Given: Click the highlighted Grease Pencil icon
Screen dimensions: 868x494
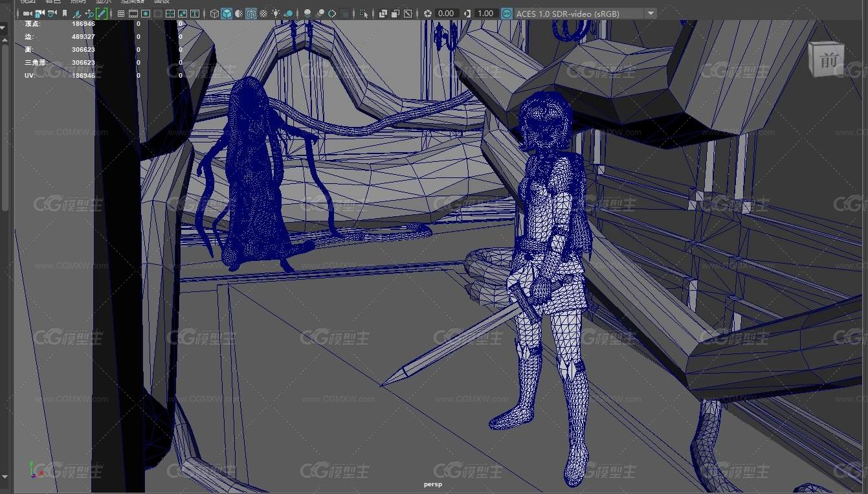Looking at the screenshot, I should pyautogui.click(x=102, y=13).
